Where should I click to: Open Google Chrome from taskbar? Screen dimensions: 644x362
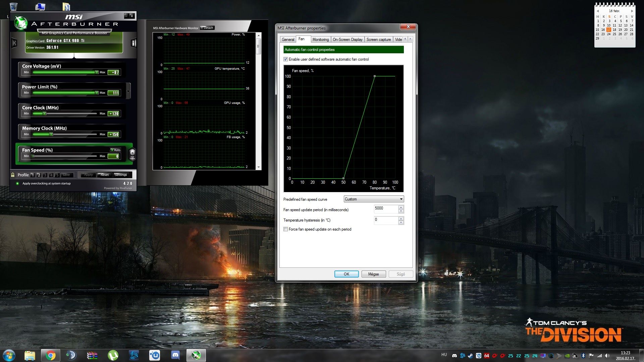pos(50,355)
